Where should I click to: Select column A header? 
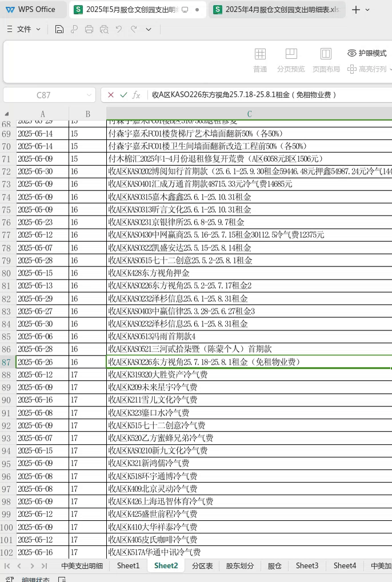pyautogui.click(x=43, y=114)
